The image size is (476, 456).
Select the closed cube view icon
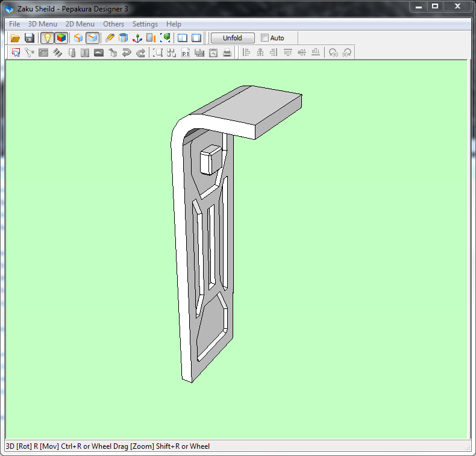[78, 38]
